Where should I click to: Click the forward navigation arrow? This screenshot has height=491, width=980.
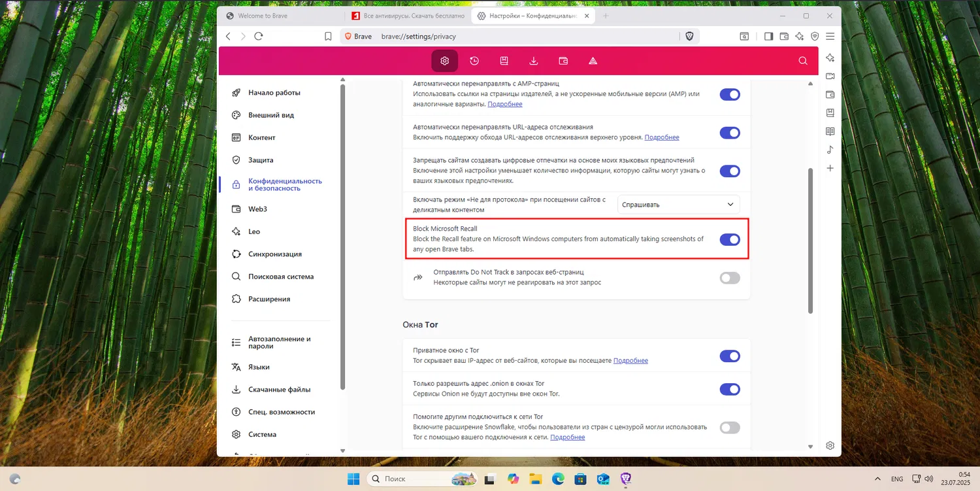pos(243,37)
